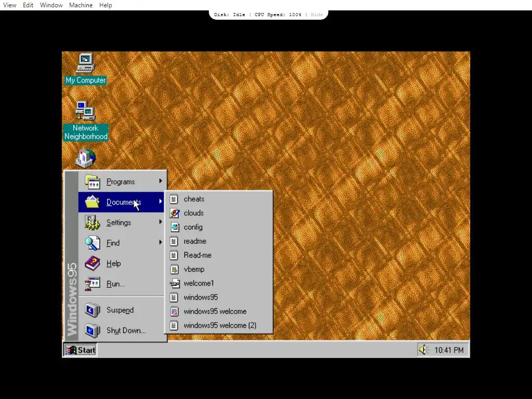The image size is (532, 399).
Task: Click the Help label in Start menu
Action: (113, 263)
